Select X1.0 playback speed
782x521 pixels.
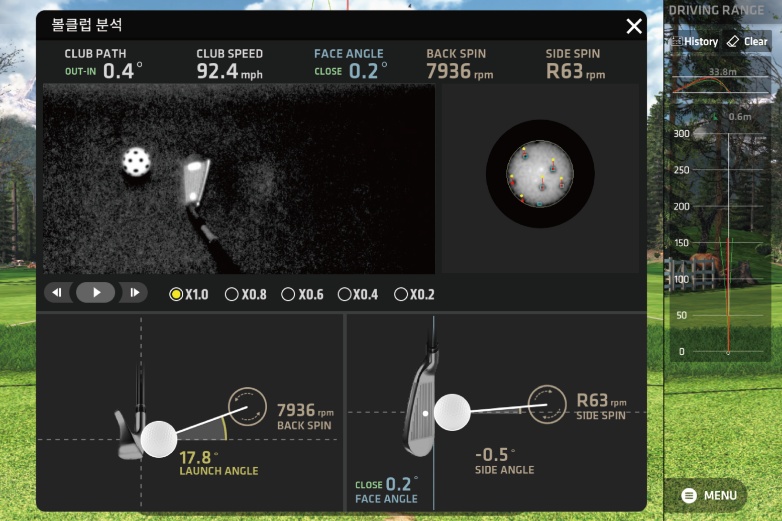click(x=189, y=294)
